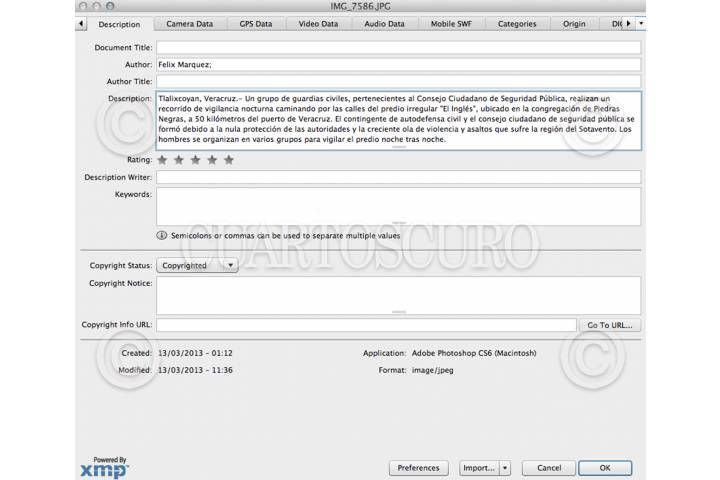Click into the Document Title field
720x480 pixels.
coord(398,47)
